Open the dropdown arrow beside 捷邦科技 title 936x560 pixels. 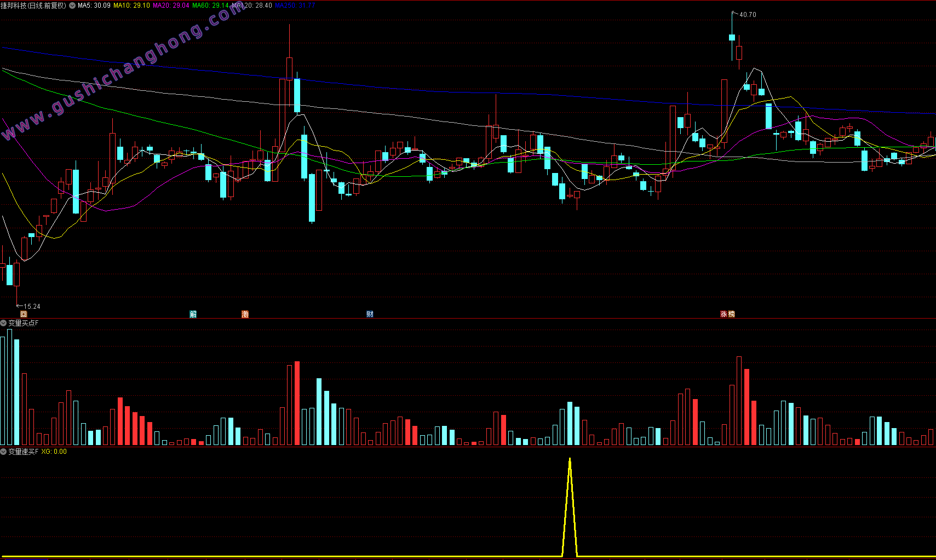tap(72, 5)
